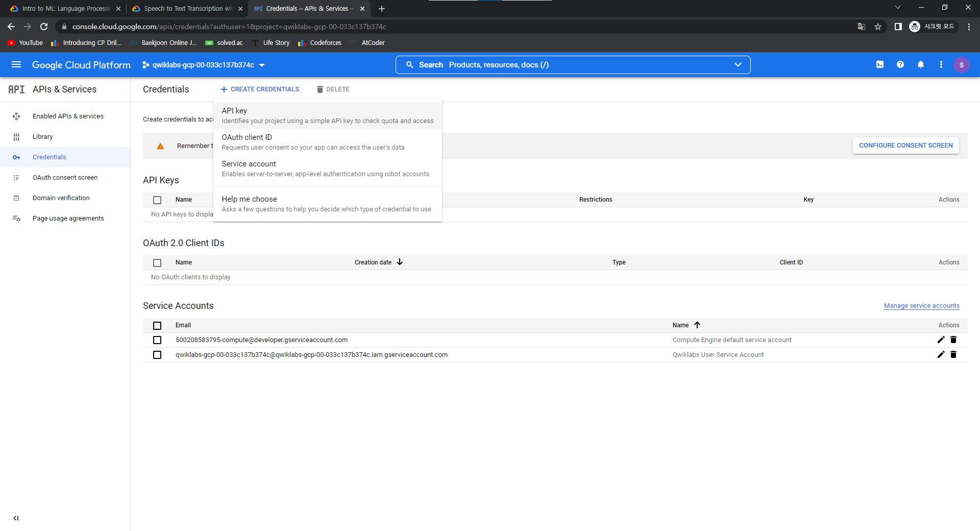The height and width of the screenshot is (531, 980).
Task: Select all service accounts with the header checkbox
Action: click(x=157, y=326)
